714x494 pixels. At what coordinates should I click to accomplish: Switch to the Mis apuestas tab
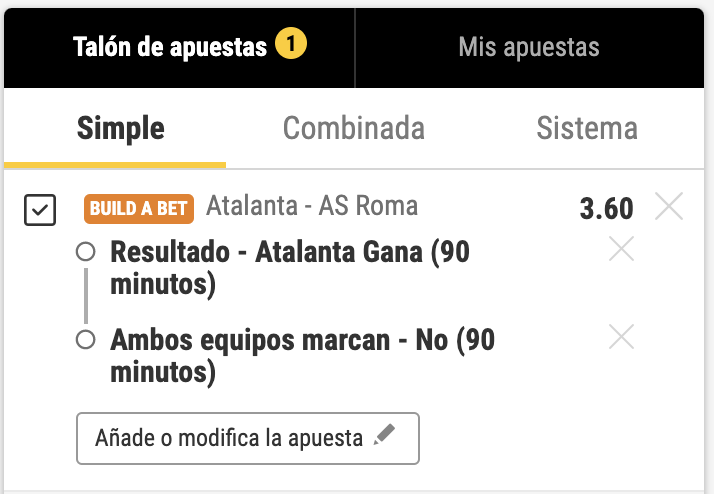pos(528,47)
